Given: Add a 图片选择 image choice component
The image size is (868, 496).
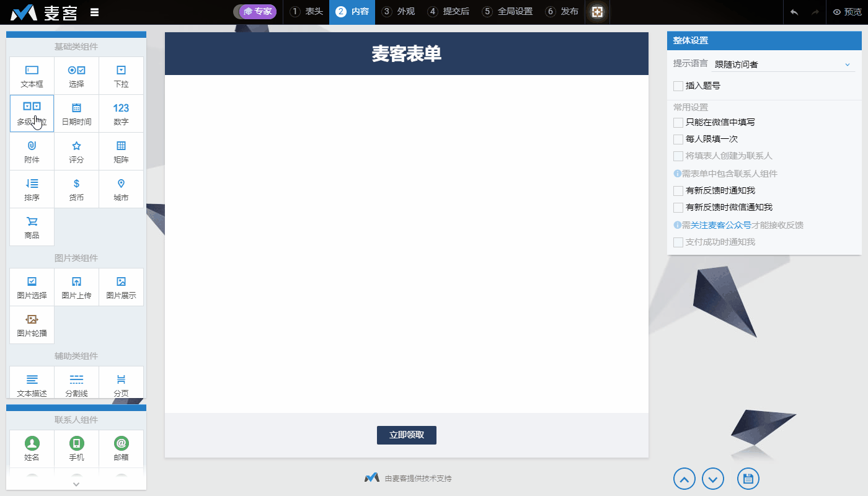Looking at the screenshot, I should (32, 287).
